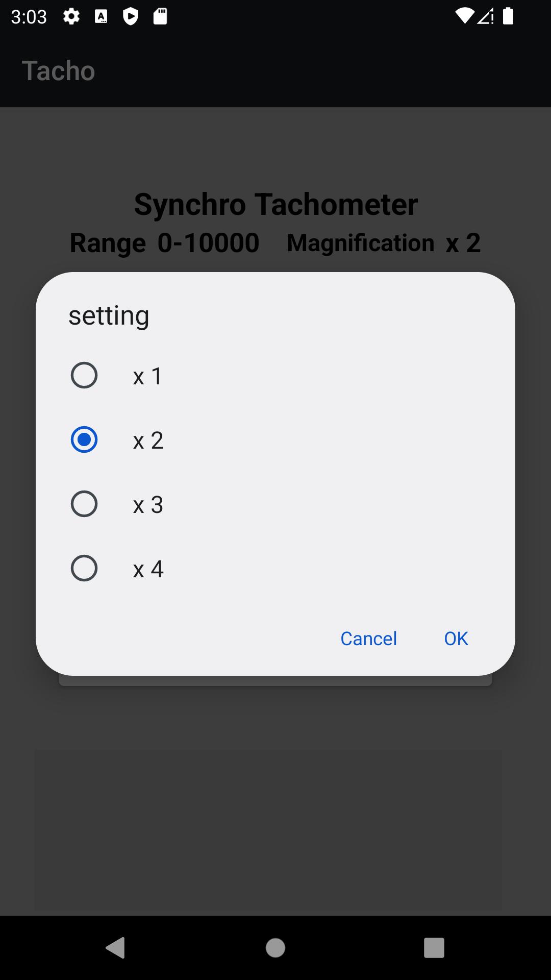
Task: Select the x 3 radio button
Action: (x=84, y=504)
